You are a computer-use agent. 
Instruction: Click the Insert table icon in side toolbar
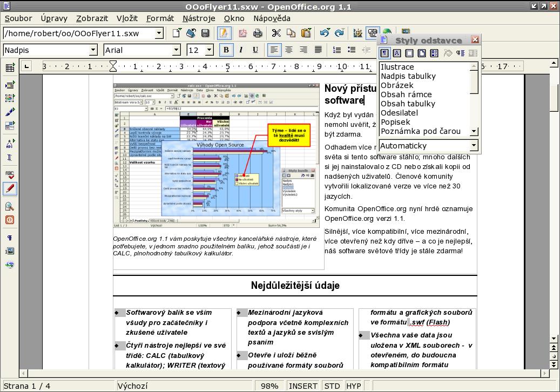[x=10, y=68]
